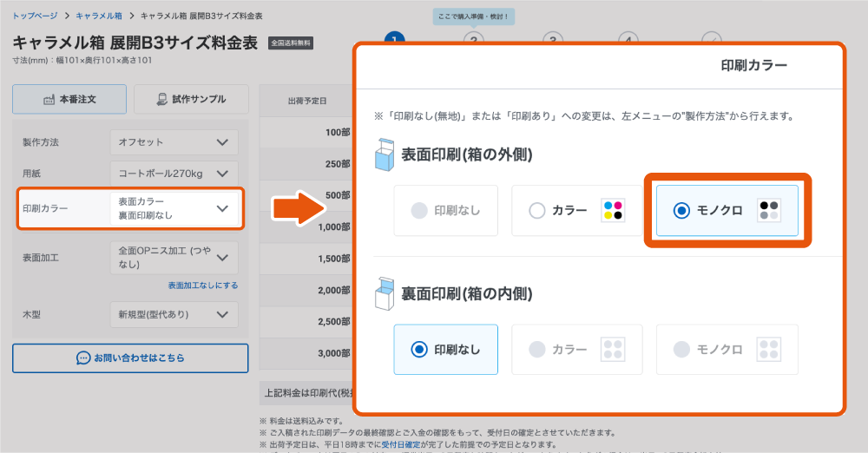The height and width of the screenshot is (453, 868).
Task: Select カラー for outer surface printing
Action: click(x=577, y=210)
